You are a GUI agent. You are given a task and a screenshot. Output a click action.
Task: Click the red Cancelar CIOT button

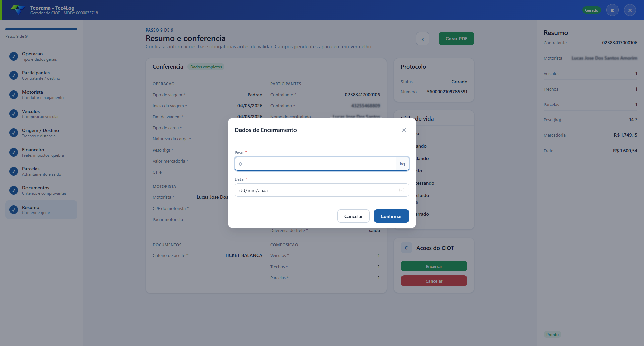434,281
